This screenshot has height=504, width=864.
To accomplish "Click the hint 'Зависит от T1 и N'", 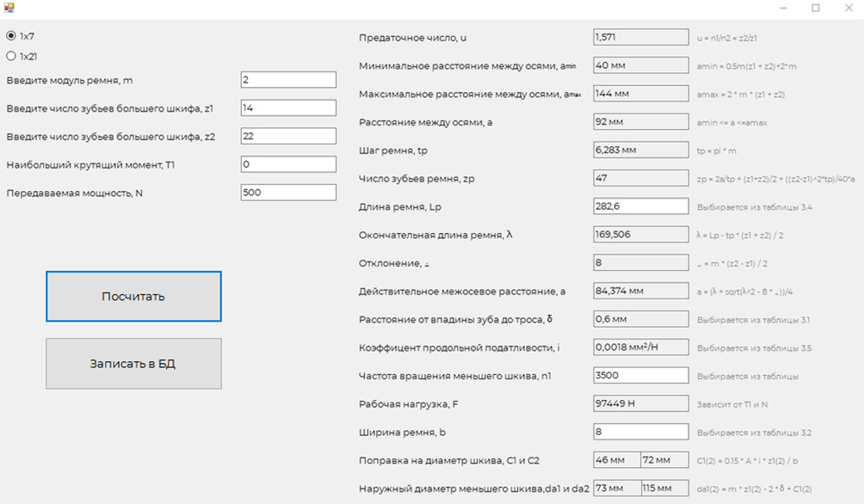I will [x=732, y=405].
